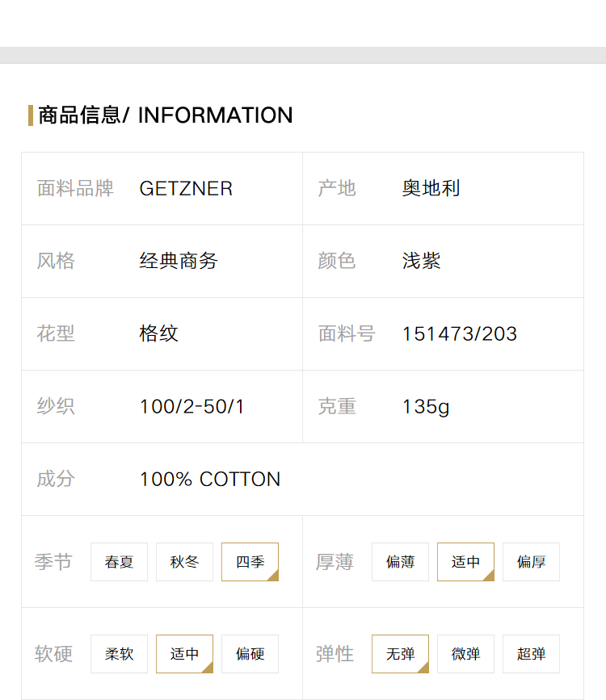The image size is (606, 700).
Task: Select the 超弹 elasticity option
Action: tap(531, 653)
